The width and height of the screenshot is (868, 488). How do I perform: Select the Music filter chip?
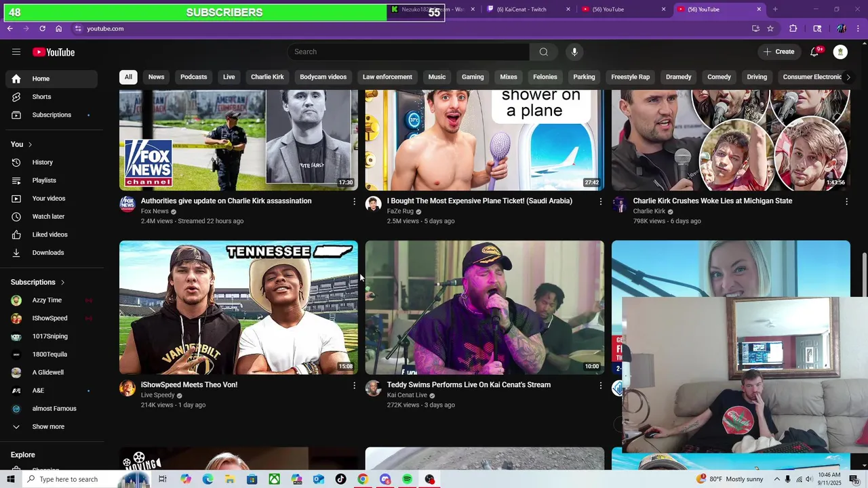tap(437, 77)
